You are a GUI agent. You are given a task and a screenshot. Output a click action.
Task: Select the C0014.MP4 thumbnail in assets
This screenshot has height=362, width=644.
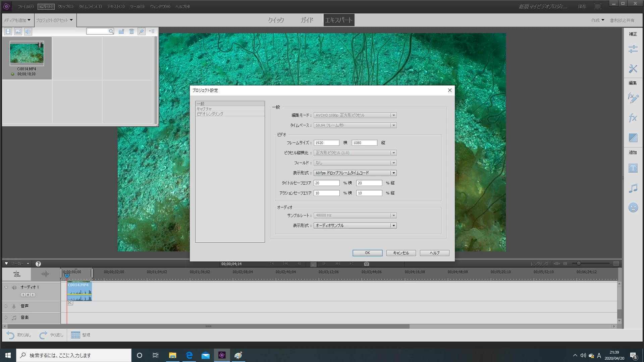coord(27,54)
